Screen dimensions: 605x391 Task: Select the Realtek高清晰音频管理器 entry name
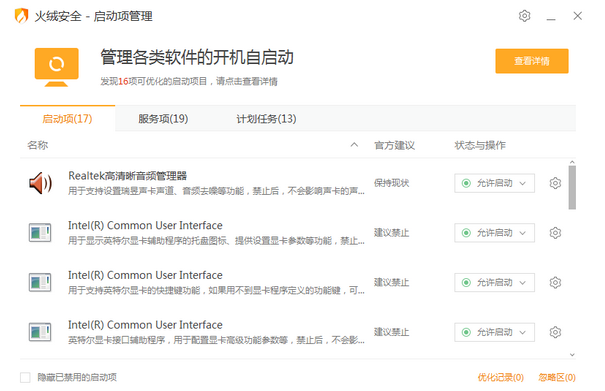coord(128,176)
